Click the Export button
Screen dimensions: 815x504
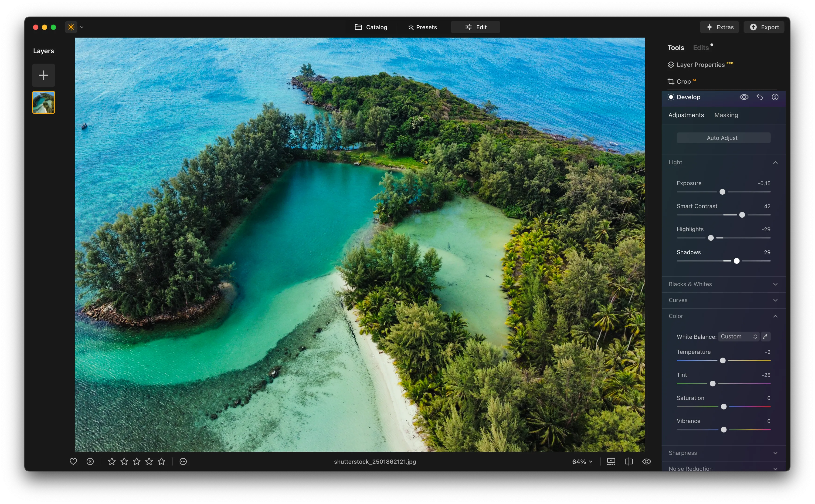tap(764, 27)
